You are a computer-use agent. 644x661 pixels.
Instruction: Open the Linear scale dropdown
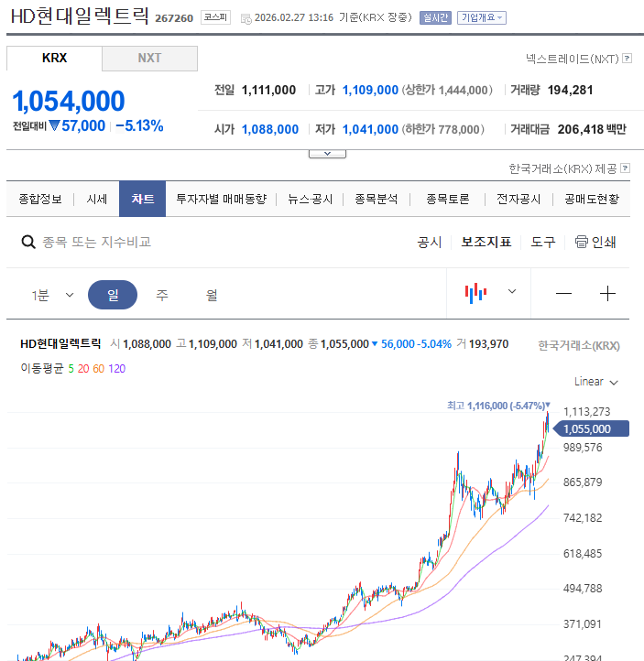[x=596, y=382]
